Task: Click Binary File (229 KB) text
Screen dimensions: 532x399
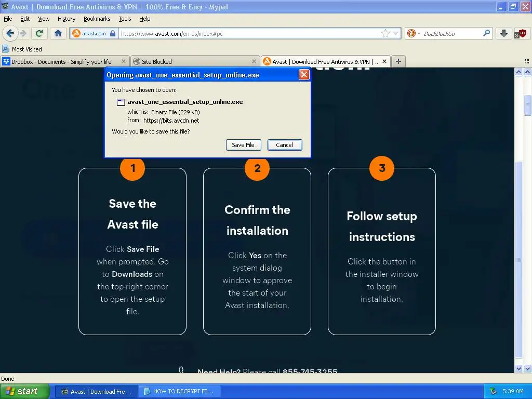Action: tap(176, 112)
